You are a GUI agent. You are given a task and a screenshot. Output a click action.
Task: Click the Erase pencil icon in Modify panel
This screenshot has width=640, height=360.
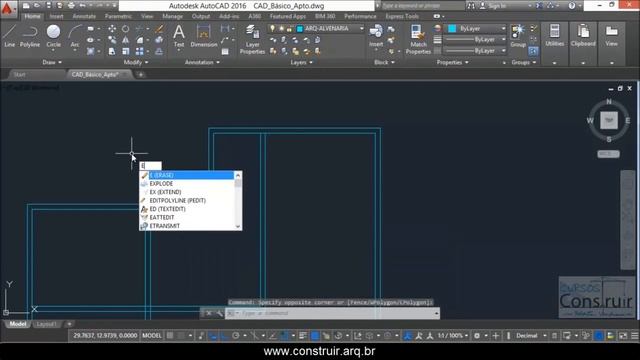(x=159, y=29)
